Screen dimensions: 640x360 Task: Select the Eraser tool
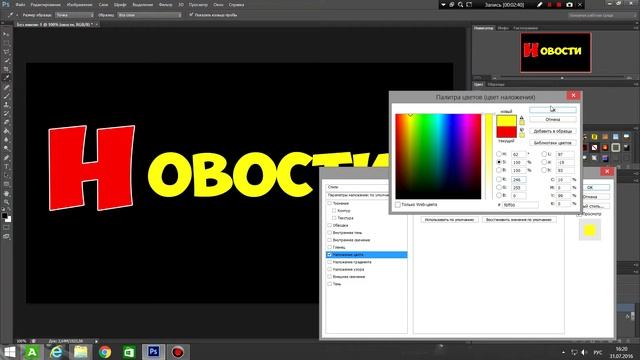click(x=6, y=122)
